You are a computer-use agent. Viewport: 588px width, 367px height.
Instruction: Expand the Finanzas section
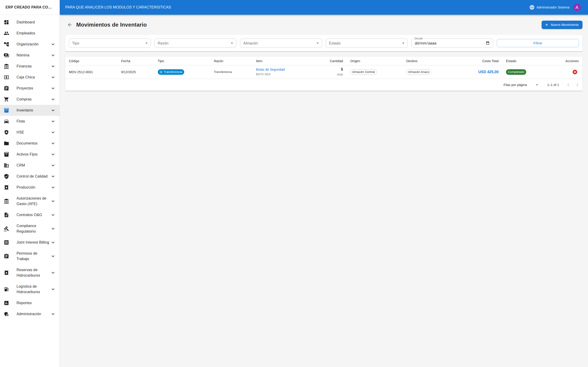click(53, 66)
